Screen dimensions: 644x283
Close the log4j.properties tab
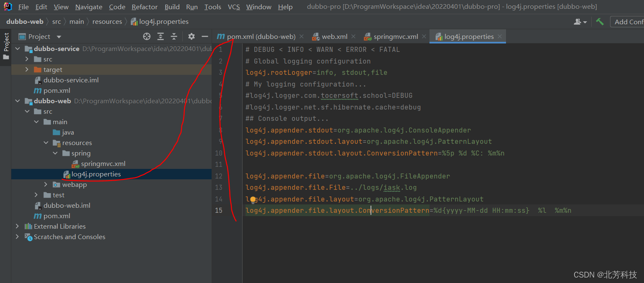[x=500, y=36]
